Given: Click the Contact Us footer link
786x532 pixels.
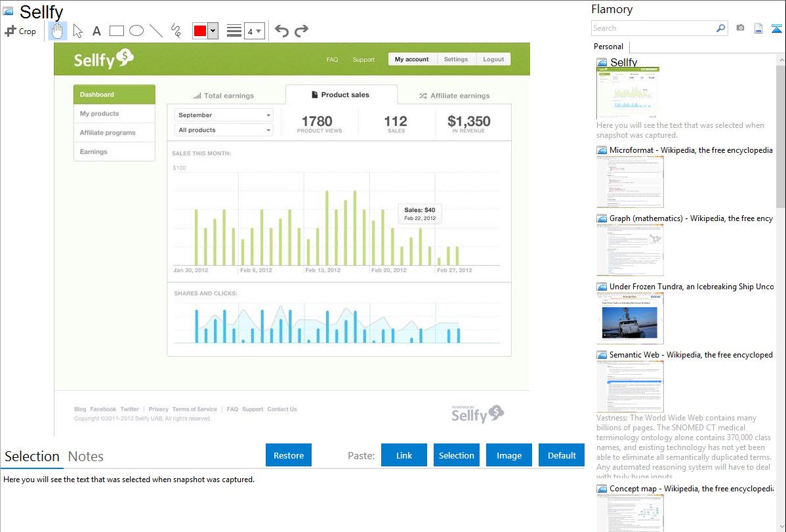Looking at the screenshot, I should pyautogui.click(x=282, y=409).
